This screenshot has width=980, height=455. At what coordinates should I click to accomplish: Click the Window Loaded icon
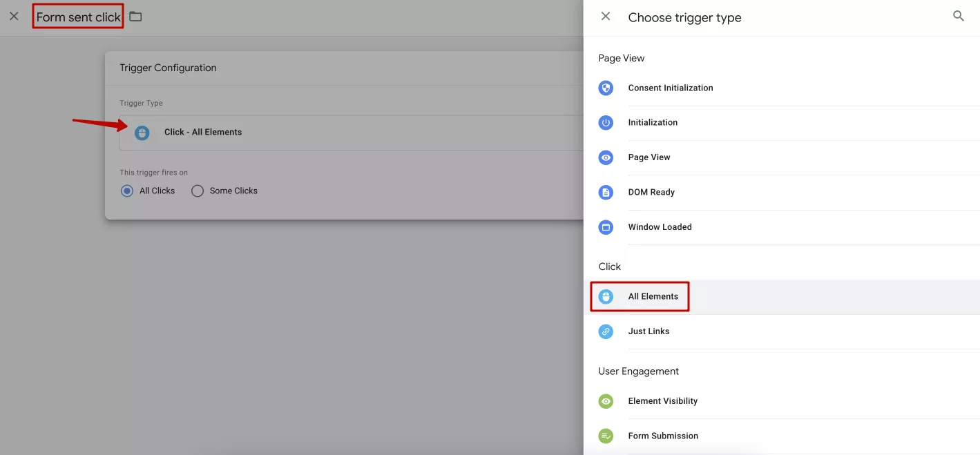pos(606,226)
